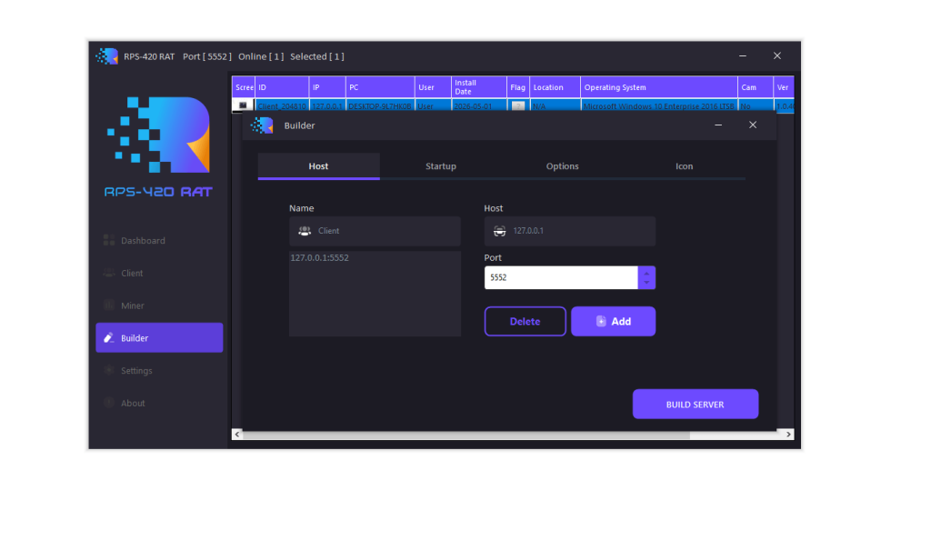Screen dimensions: 931x560
Task: Click the Scree column header
Action: pyautogui.click(x=244, y=87)
